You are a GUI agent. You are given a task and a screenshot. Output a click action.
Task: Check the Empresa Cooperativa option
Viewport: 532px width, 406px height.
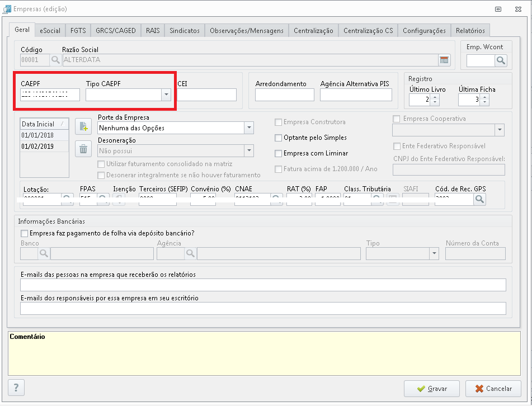396,119
